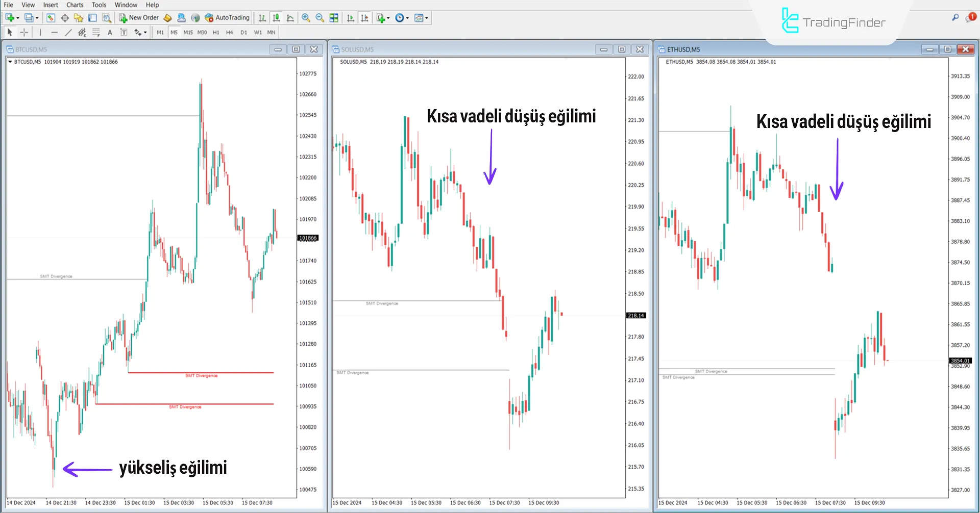Image resolution: width=980 pixels, height=513 pixels.
Task: Select the Crosshair tool
Action: [24, 32]
